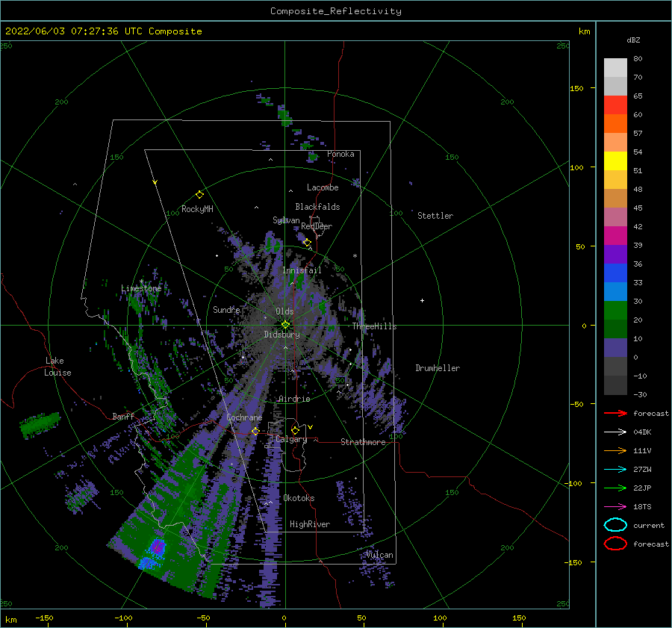Click the Sundre label
This screenshot has height=628, width=672.
(x=226, y=310)
